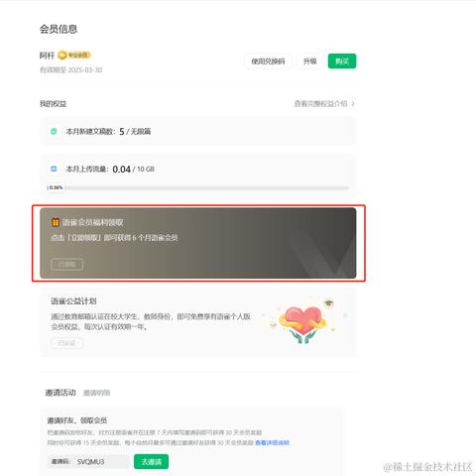Click the green document icon beside 本月新建文稿数

[54, 131]
